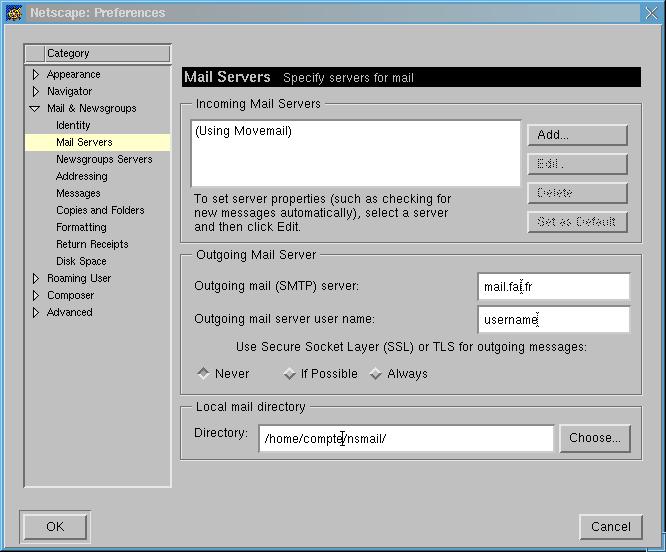Image resolution: width=666 pixels, height=552 pixels.
Task: Open the Identity preferences page
Action: click(x=73, y=125)
